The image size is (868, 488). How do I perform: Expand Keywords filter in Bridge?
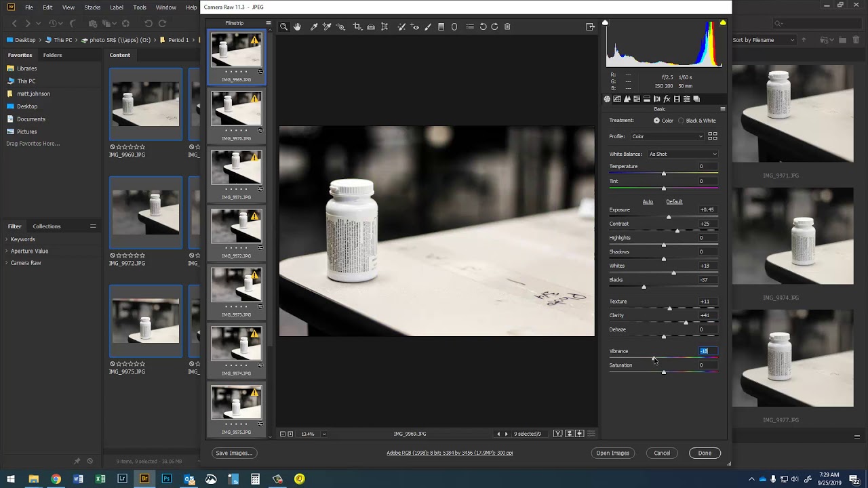pyautogui.click(x=7, y=239)
